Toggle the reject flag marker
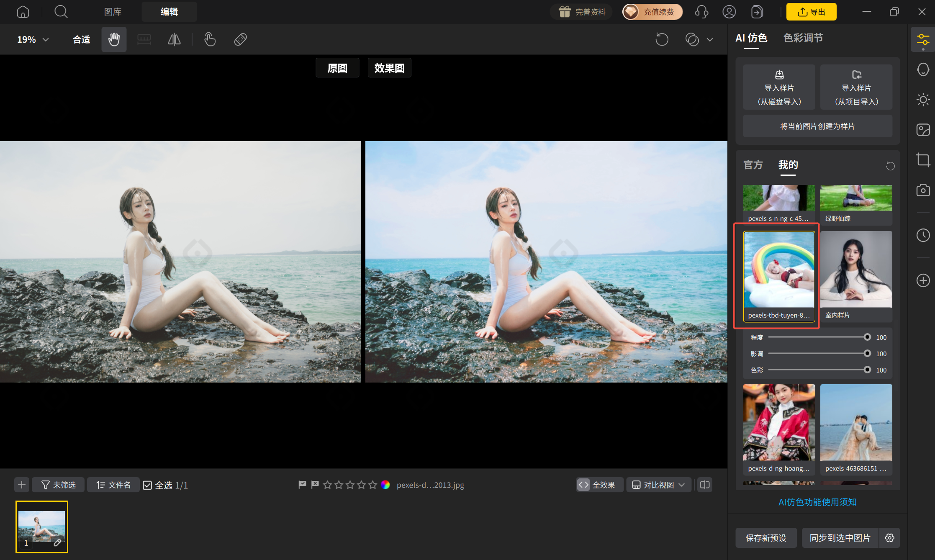The width and height of the screenshot is (935, 560). (315, 485)
